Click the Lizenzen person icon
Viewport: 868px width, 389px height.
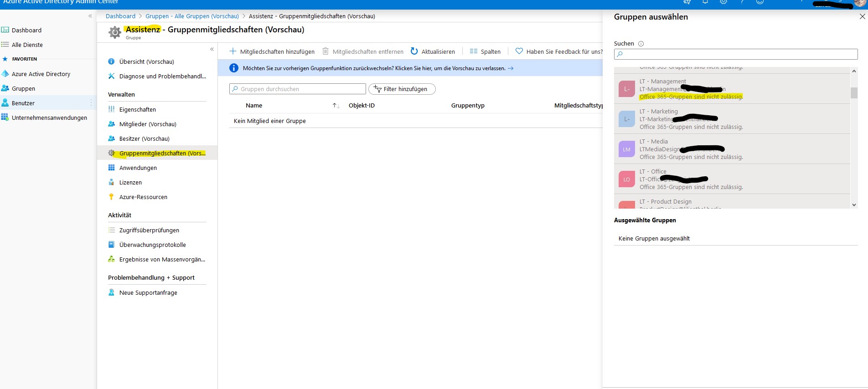pyautogui.click(x=111, y=182)
